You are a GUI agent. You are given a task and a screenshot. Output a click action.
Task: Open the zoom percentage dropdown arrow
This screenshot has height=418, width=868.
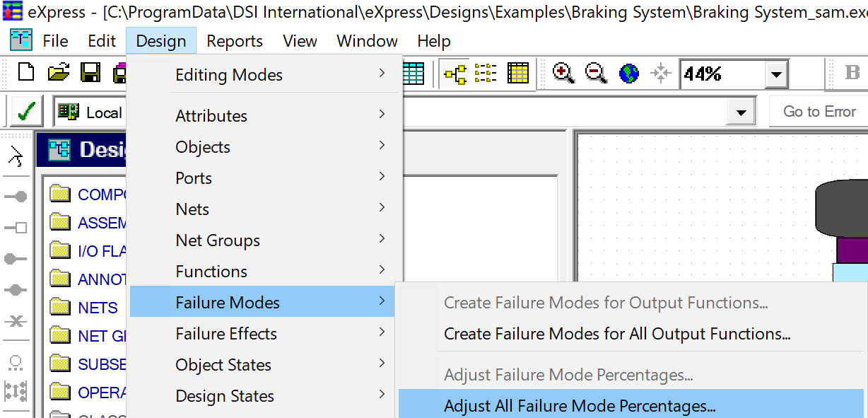point(776,74)
